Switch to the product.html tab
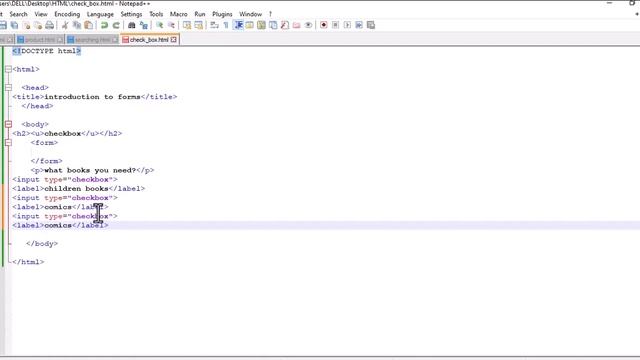This screenshot has width=640, height=360. (x=40, y=40)
